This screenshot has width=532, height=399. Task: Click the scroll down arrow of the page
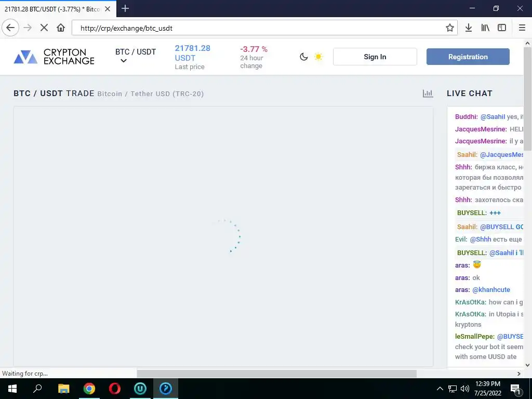(x=528, y=365)
